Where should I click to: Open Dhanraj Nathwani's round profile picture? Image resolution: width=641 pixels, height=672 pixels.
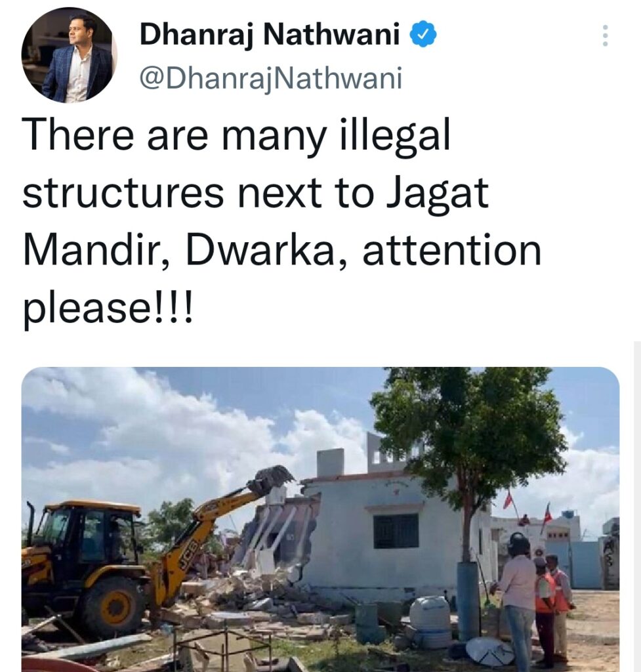point(68,56)
